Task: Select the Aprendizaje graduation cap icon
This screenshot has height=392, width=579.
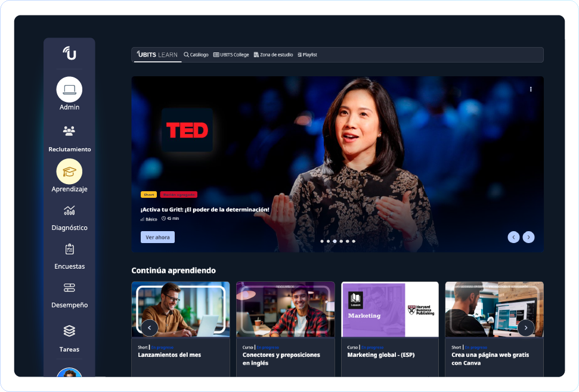Action: pyautogui.click(x=69, y=172)
